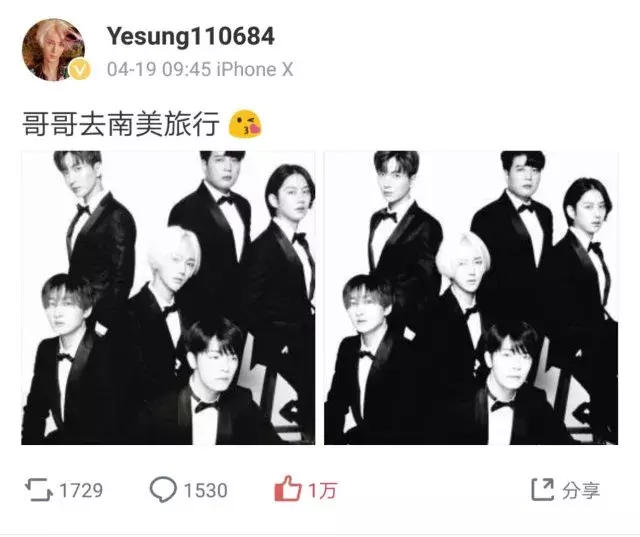This screenshot has width=640, height=537.
Task: Tap the share arrow-box icon
Action: pyautogui.click(x=542, y=489)
